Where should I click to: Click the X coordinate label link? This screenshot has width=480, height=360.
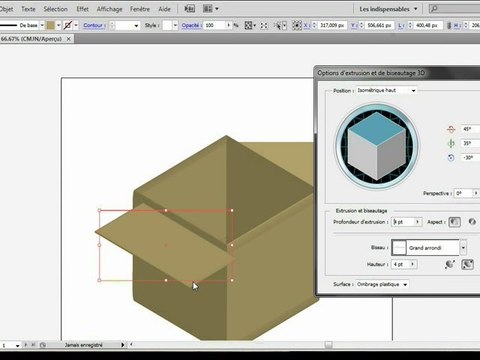[x=306, y=25]
